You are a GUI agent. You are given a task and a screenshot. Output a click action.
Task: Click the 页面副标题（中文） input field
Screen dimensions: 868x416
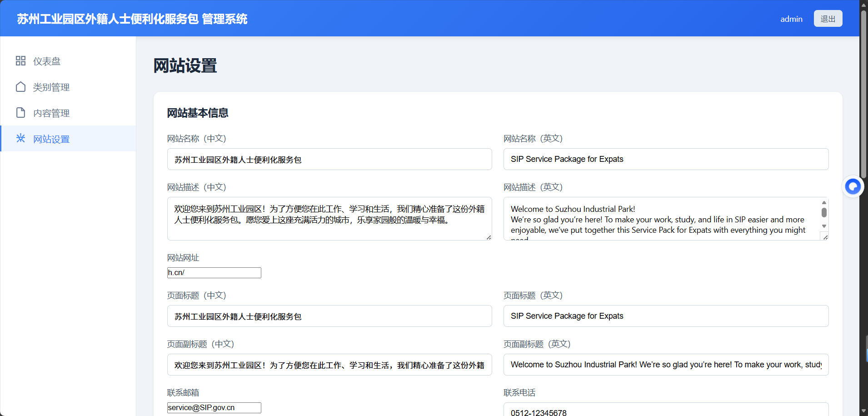[x=329, y=365]
